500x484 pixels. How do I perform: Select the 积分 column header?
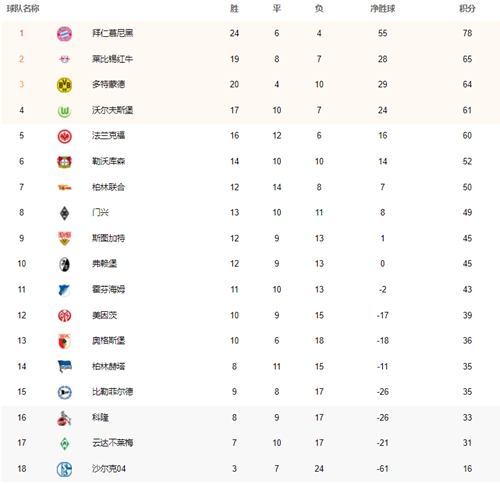[x=467, y=8]
